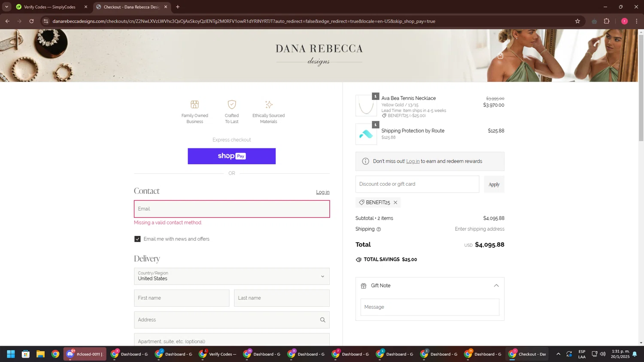
Task: Toggle Email me with news and offers
Action: coord(137,239)
